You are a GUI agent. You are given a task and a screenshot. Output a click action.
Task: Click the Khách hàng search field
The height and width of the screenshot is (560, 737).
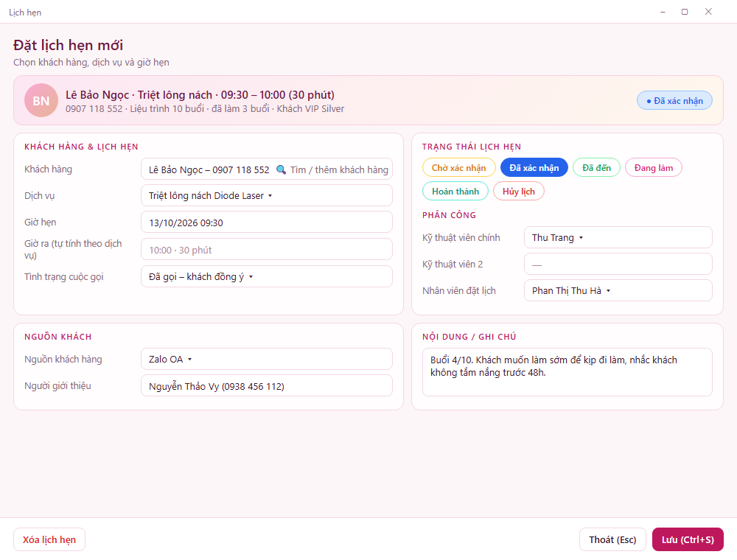tap(267, 169)
